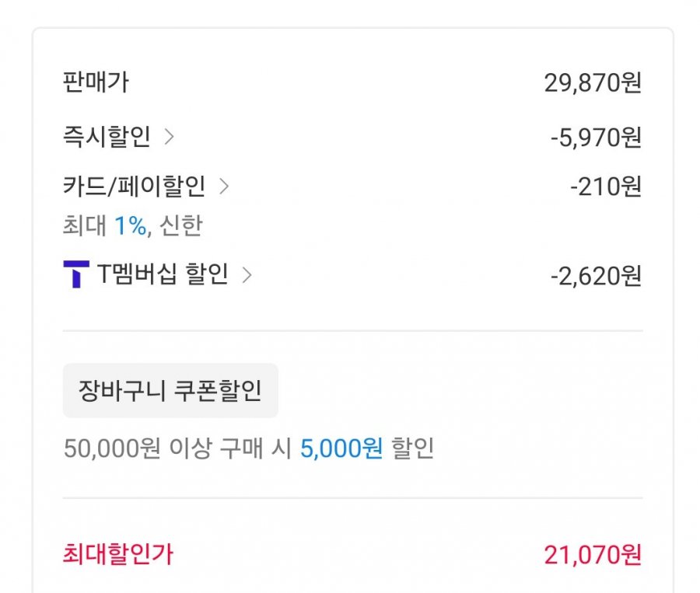Open the 즉시할인 details label
The height and width of the screenshot is (593, 700).
click(107, 136)
